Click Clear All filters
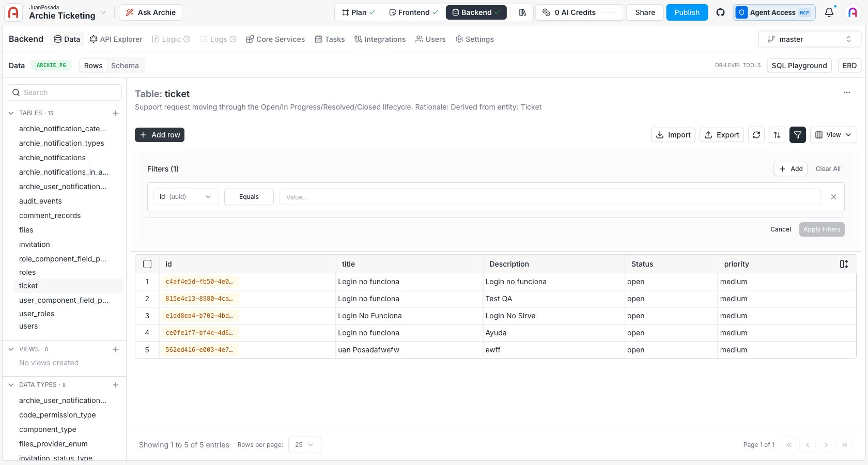The height and width of the screenshot is (465, 868). [x=828, y=169]
